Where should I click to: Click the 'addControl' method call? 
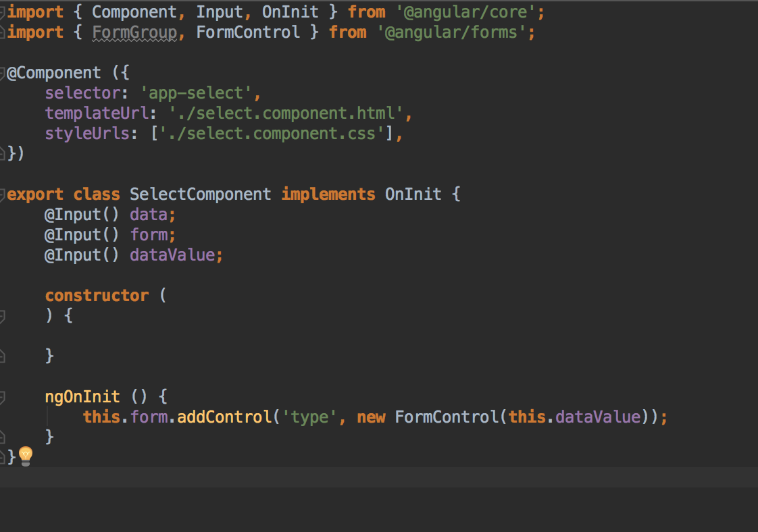224,417
